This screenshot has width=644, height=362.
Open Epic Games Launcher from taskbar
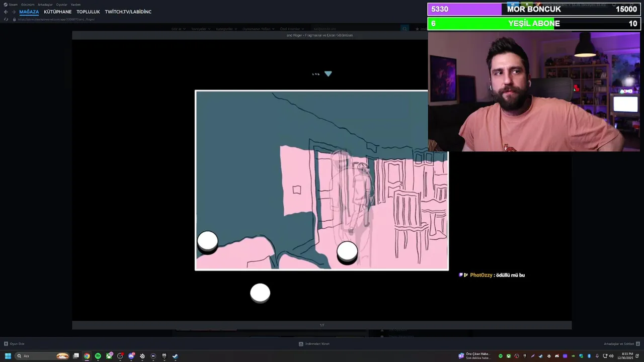click(164, 356)
